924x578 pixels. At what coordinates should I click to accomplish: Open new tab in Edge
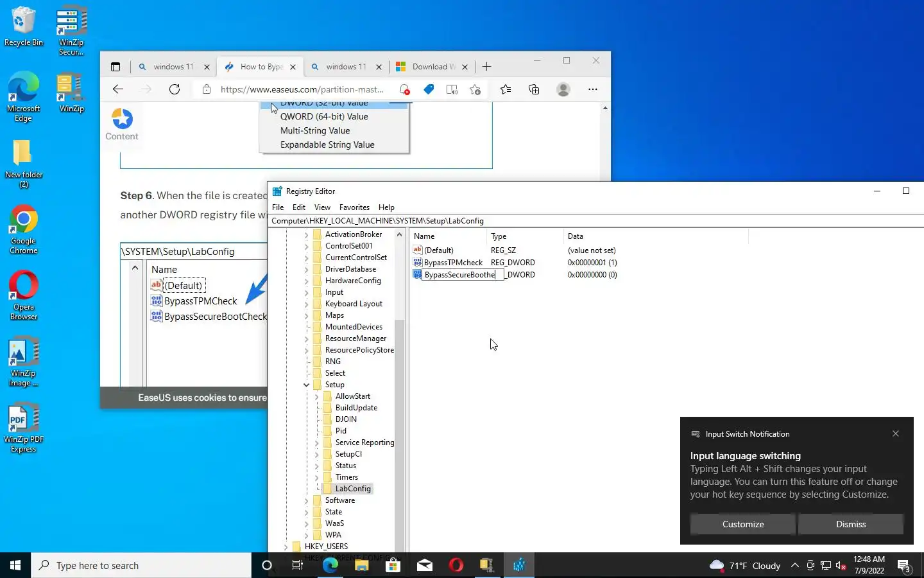point(487,67)
